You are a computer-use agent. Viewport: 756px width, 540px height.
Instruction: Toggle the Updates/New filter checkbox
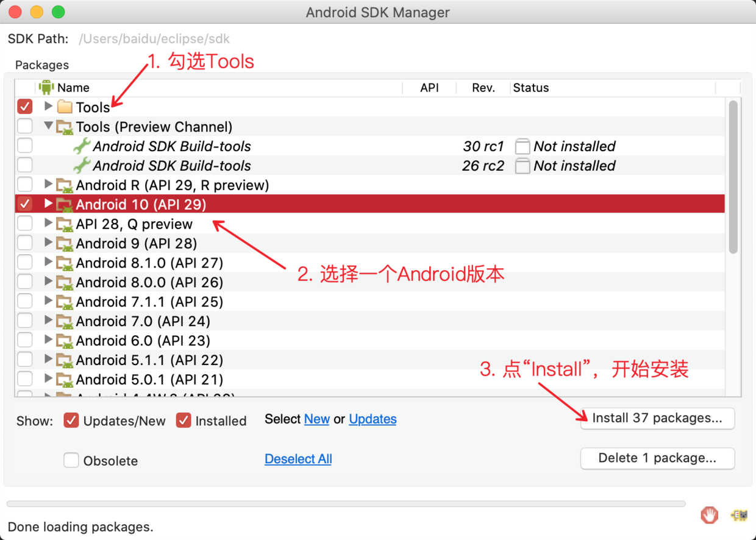pos(71,421)
